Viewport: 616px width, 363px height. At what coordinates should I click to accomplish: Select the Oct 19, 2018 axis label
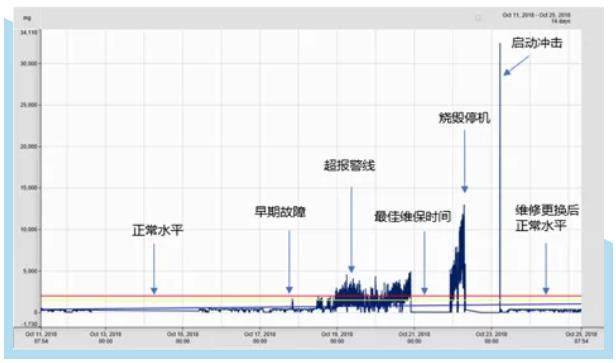(x=337, y=337)
